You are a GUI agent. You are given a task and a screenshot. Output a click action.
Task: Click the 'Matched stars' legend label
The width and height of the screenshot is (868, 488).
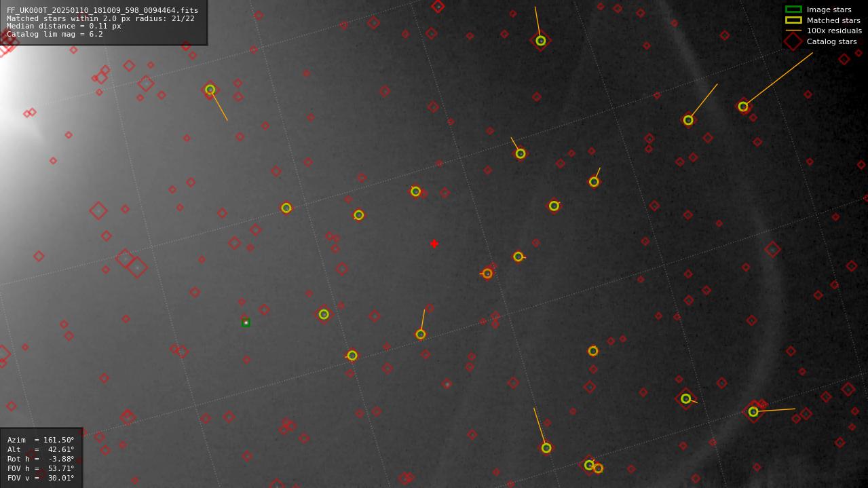coord(833,20)
